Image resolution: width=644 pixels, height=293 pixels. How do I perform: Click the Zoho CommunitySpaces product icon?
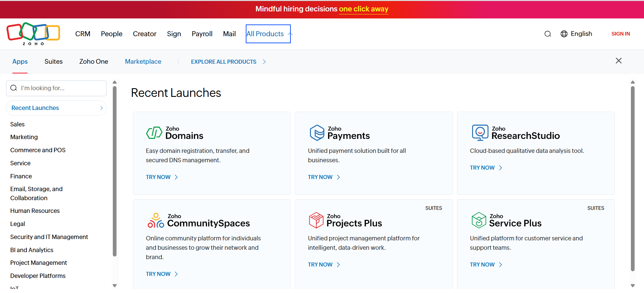[156, 220]
